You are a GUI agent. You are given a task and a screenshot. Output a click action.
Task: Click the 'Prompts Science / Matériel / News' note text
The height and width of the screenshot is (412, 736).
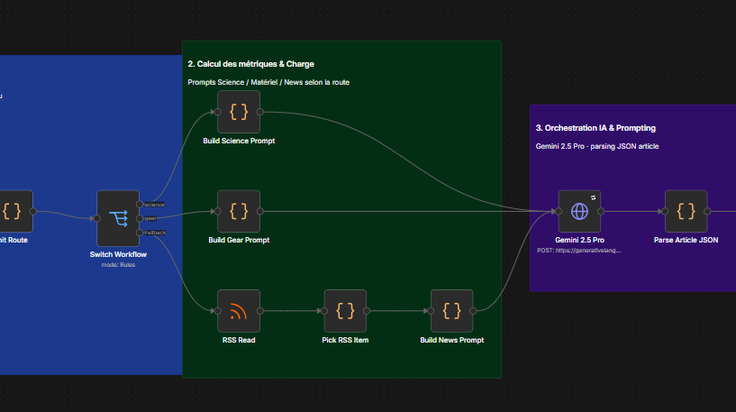pyautogui.click(x=268, y=82)
